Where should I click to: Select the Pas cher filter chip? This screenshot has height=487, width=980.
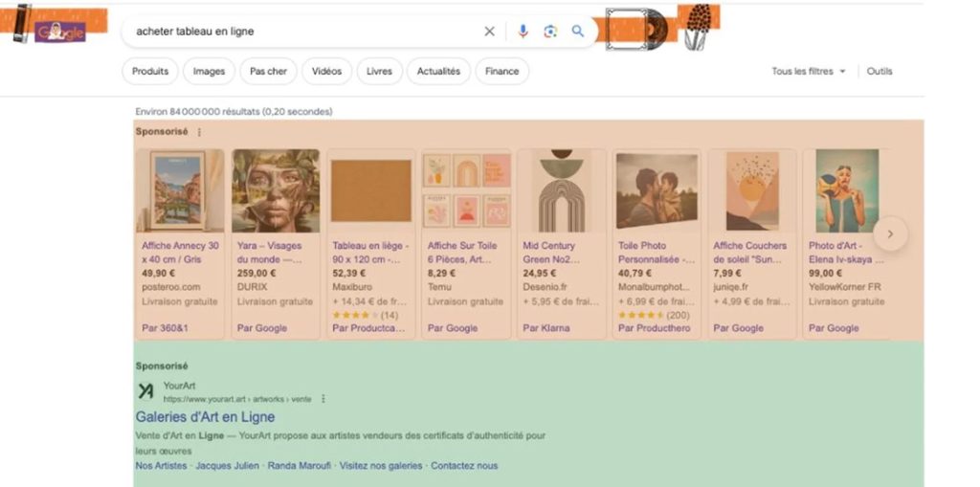pyautogui.click(x=268, y=71)
